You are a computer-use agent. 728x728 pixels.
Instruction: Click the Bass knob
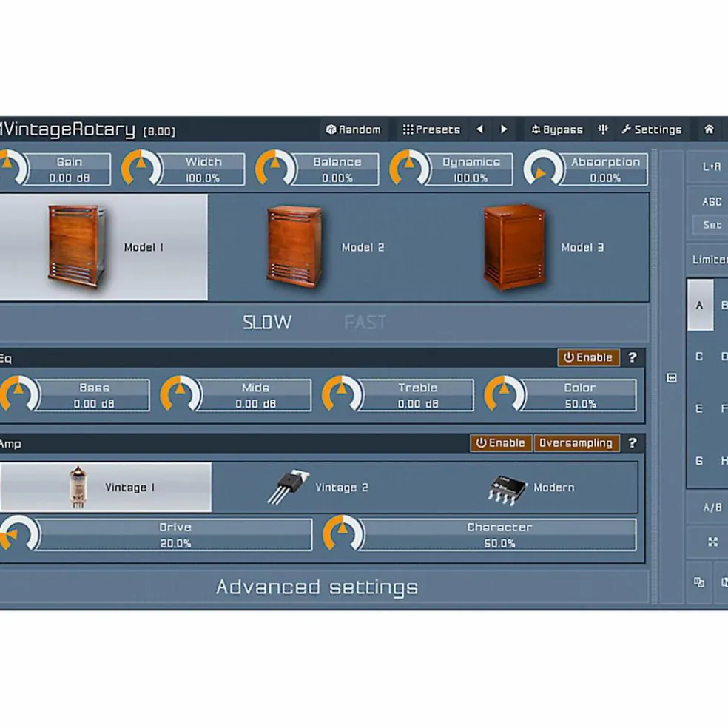click(x=18, y=394)
